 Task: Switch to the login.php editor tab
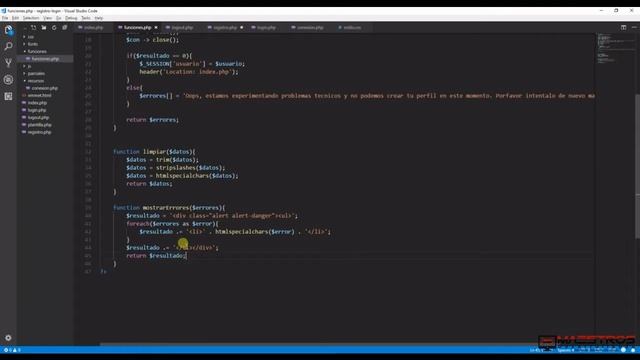tap(266, 28)
